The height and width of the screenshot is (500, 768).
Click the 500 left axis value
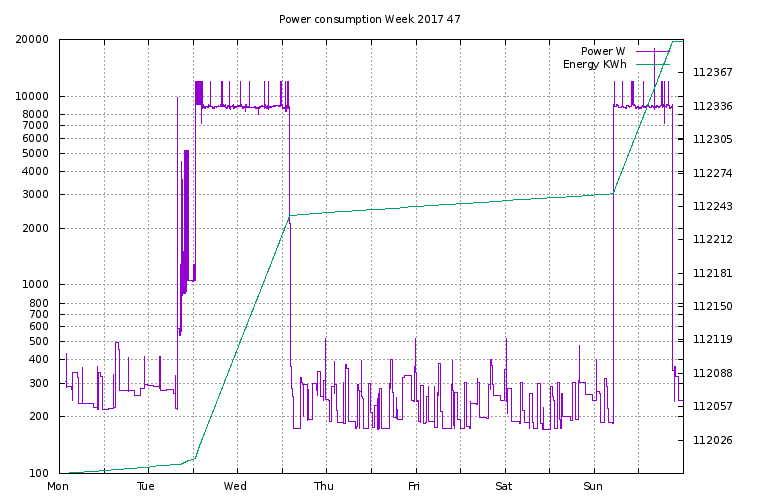[x=39, y=341]
